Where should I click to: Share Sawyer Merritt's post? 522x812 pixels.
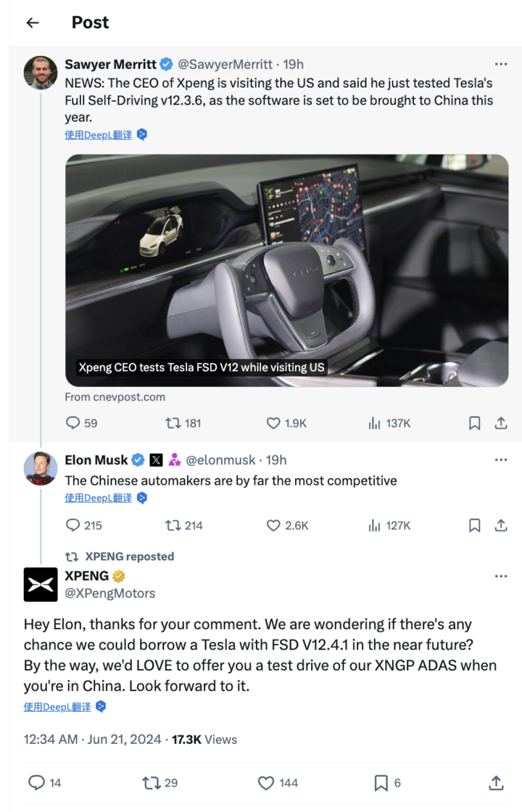[501, 423]
